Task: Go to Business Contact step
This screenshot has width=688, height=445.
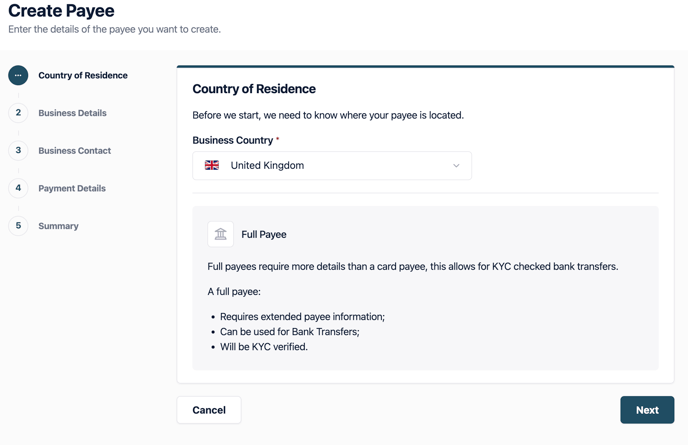Action: (x=75, y=151)
